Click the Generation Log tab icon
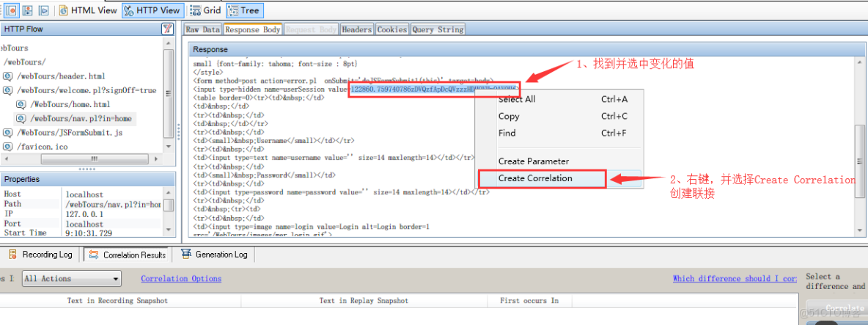868x325 pixels. (x=186, y=255)
